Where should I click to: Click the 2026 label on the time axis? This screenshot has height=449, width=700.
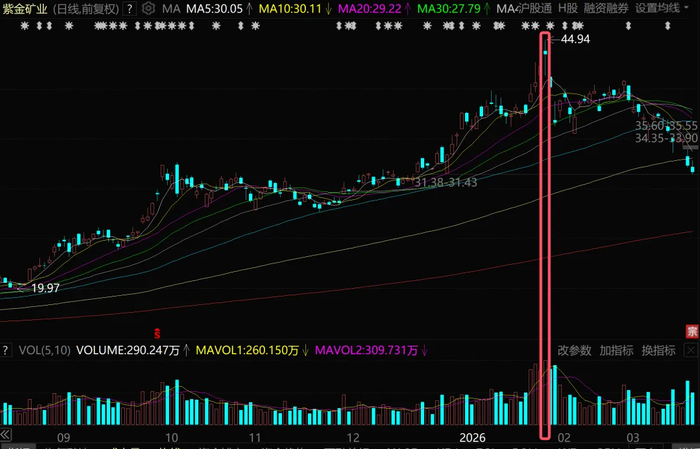[x=472, y=438]
